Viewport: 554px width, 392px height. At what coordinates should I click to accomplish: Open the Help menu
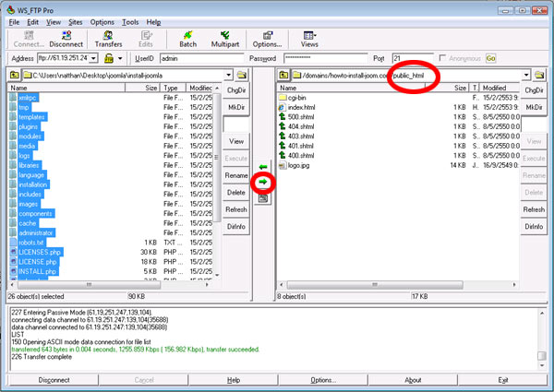point(153,22)
